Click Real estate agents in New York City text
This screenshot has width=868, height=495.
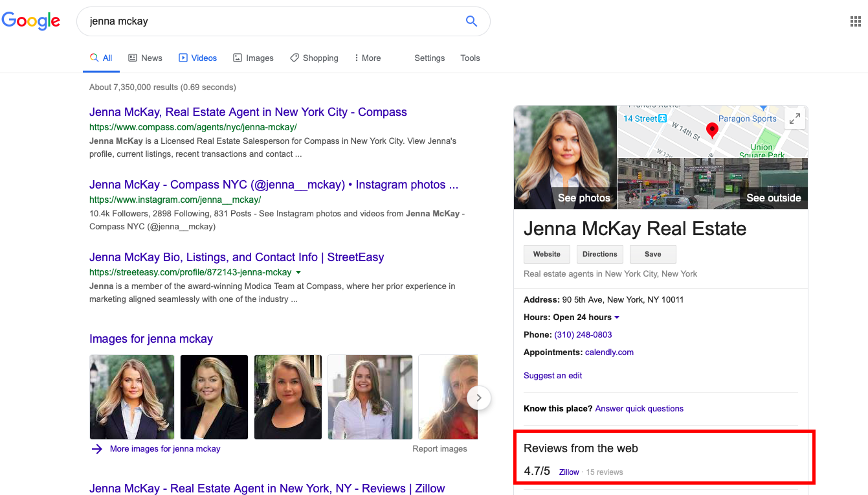(610, 274)
